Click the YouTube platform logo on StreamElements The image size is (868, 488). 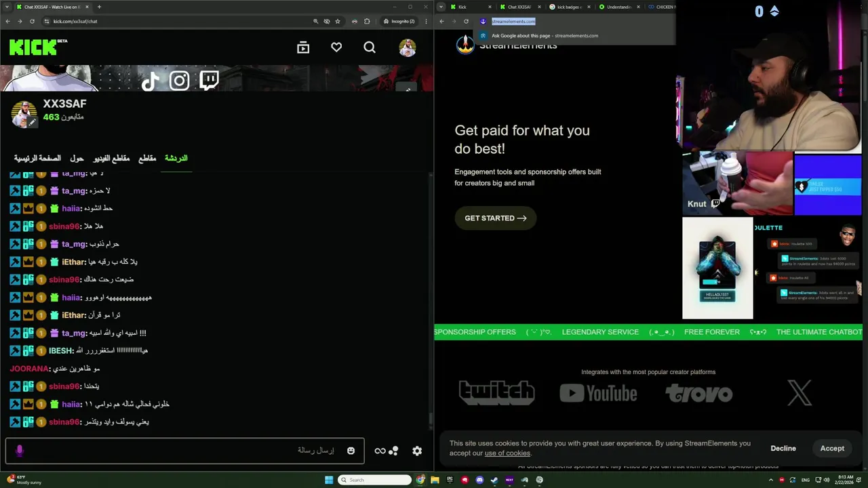(x=598, y=393)
